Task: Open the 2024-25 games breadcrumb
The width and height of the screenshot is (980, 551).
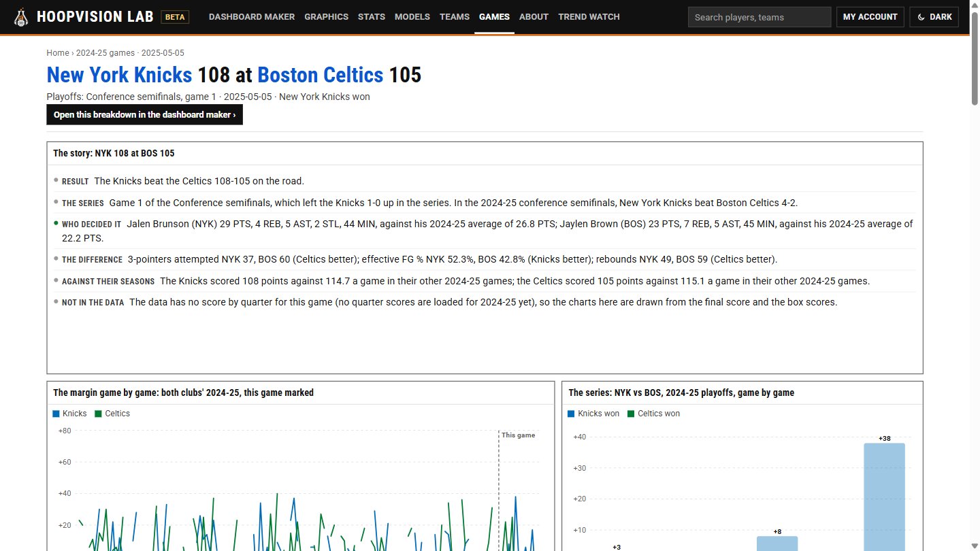Action: 105,53
